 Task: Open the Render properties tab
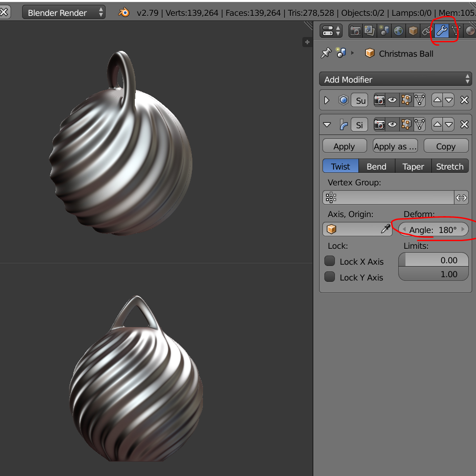point(355,31)
